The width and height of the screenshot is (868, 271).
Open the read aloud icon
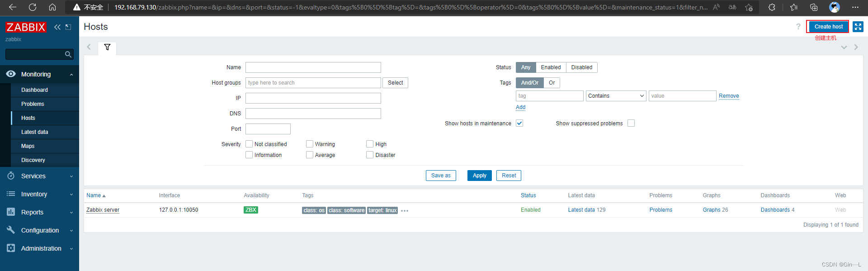[x=716, y=7]
